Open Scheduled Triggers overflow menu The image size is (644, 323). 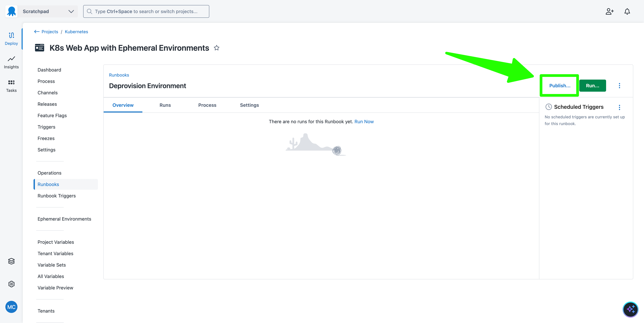pos(619,107)
